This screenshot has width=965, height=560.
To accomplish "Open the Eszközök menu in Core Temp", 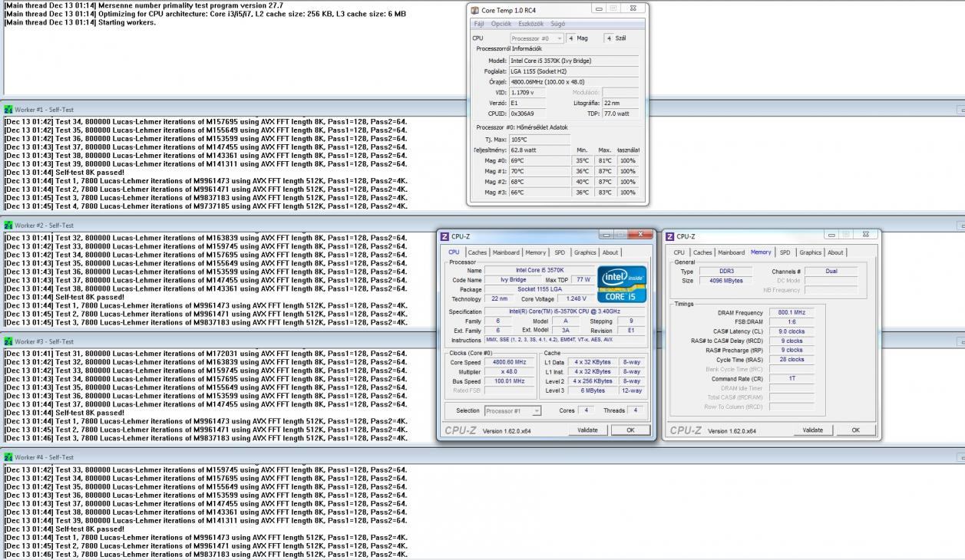I will [x=531, y=24].
